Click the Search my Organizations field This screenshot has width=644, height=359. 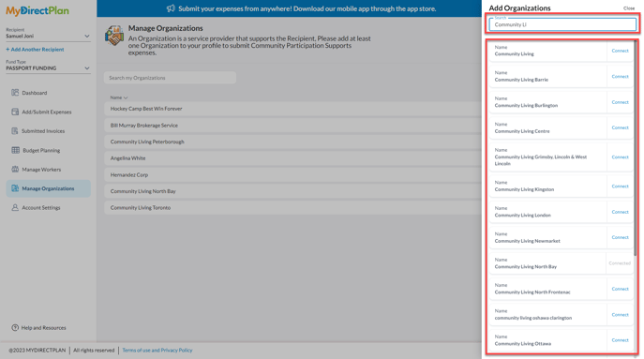click(x=170, y=78)
